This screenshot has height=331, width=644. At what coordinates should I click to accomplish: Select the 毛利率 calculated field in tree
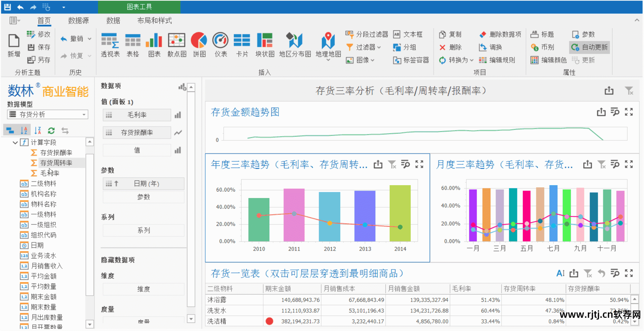[x=49, y=173]
